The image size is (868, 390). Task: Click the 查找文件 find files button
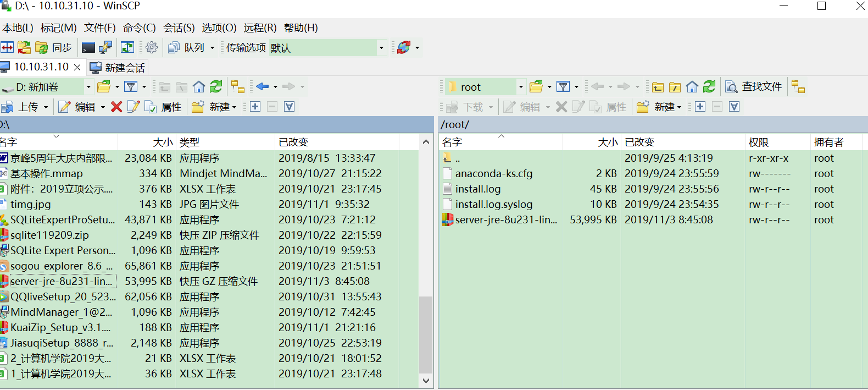pos(754,87)
